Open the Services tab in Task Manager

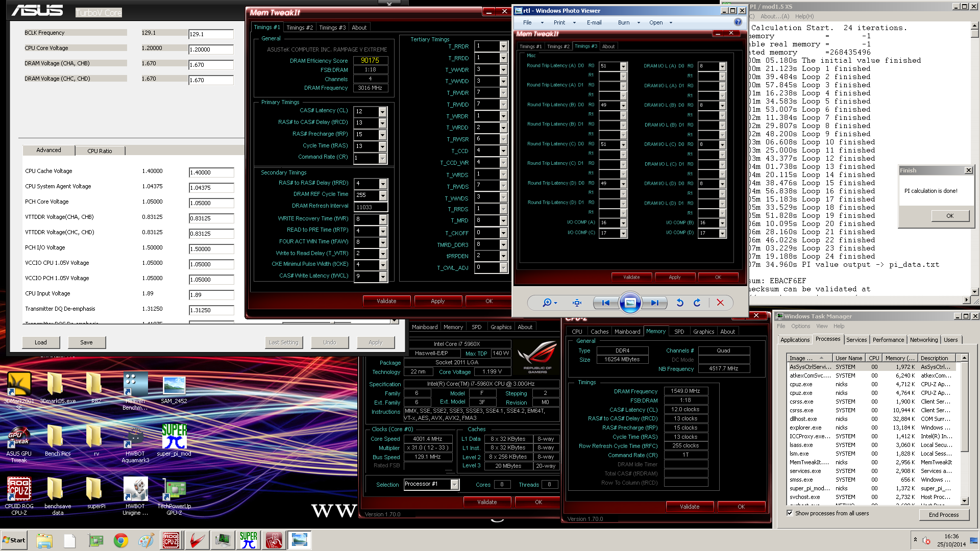(856, 340)
